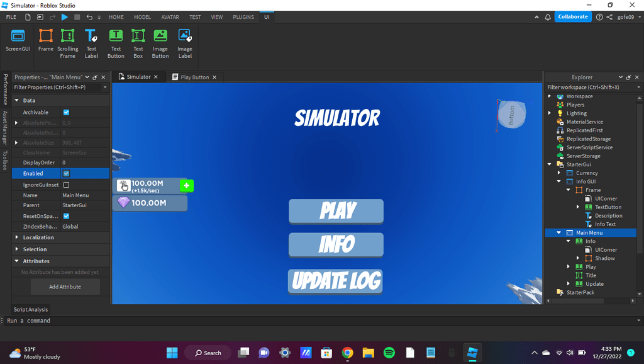Switch to the AVATAR ribbon tab
The height and width of the screenshot is (364, 644).
pos(170,17)
